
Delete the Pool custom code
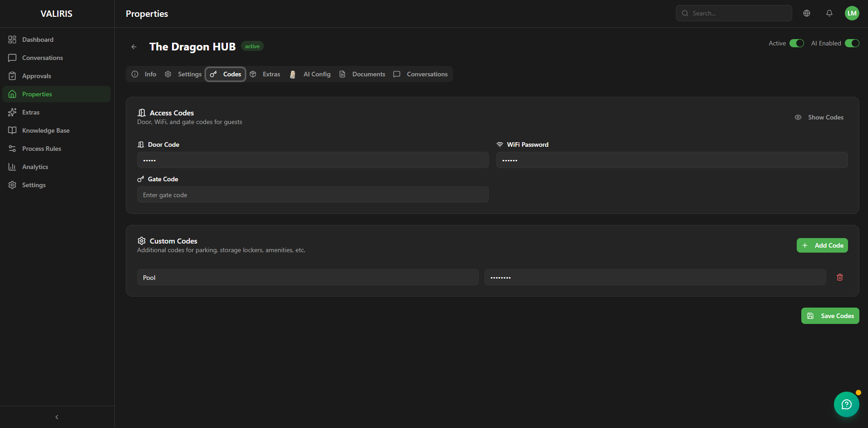click(839, 277)
